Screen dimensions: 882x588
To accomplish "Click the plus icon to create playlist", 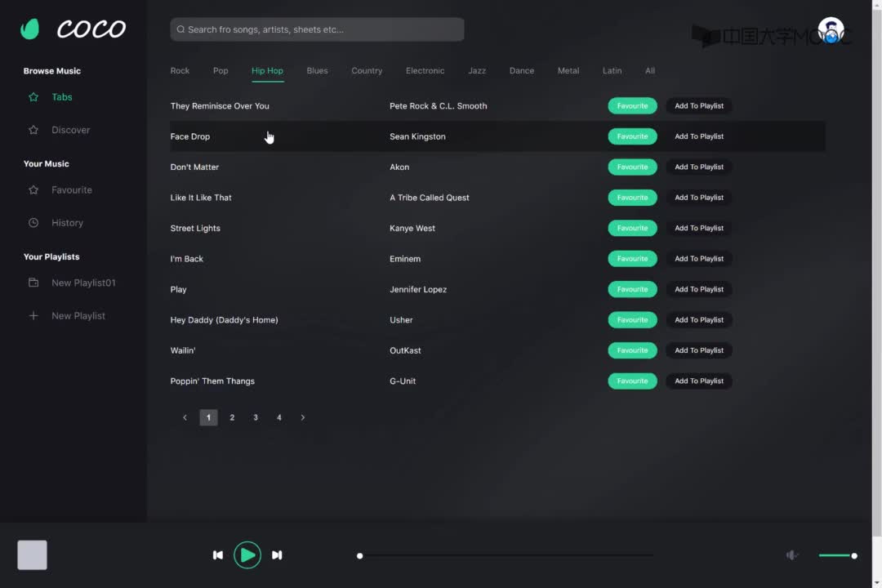I will point(33,316).
